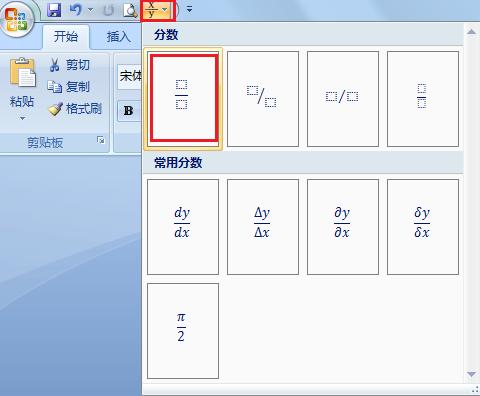This screenshot has height=396, width=480.
Task: Insert the skewed fraction template
Action: (x=263, y=99)
